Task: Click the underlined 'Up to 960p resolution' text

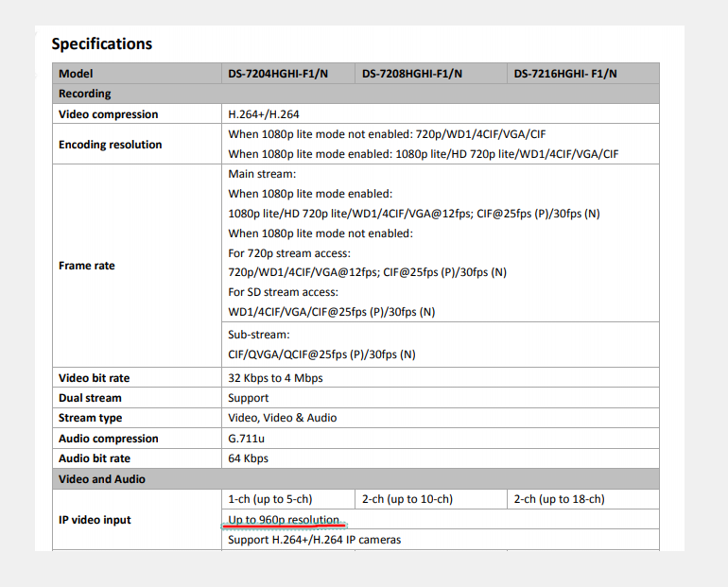Action: tap(284, 520)
